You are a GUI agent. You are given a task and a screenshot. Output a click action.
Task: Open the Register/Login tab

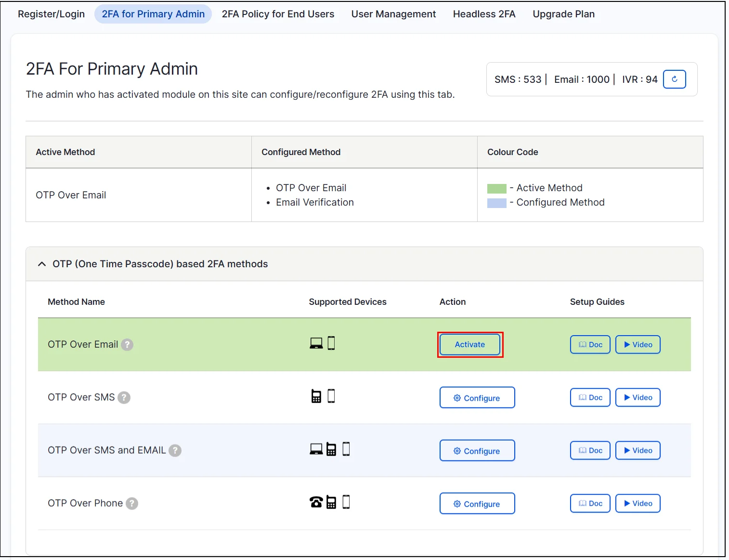tap(52, 14)
